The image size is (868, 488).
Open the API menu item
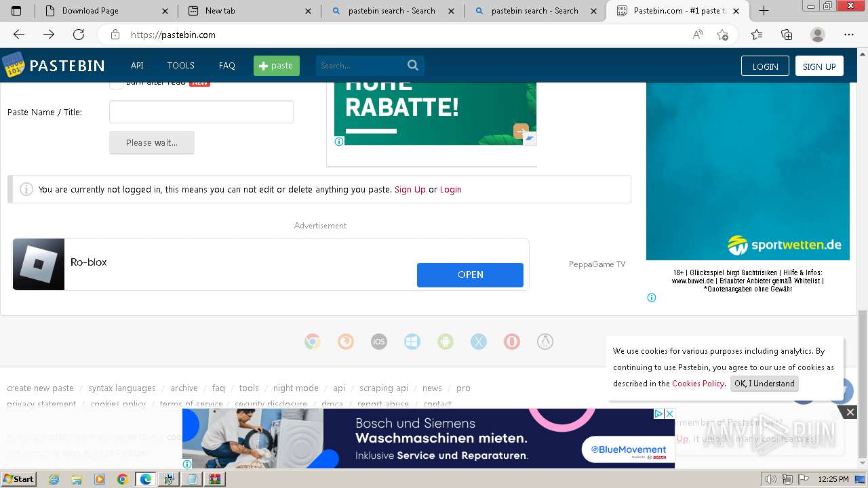[137, 66]
